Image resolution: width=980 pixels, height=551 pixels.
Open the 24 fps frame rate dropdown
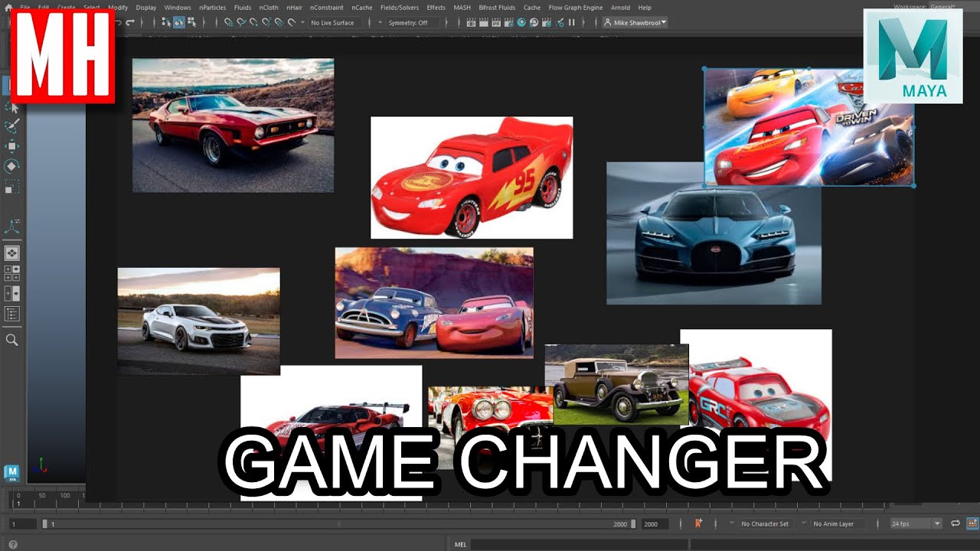[x=916, y=524]
